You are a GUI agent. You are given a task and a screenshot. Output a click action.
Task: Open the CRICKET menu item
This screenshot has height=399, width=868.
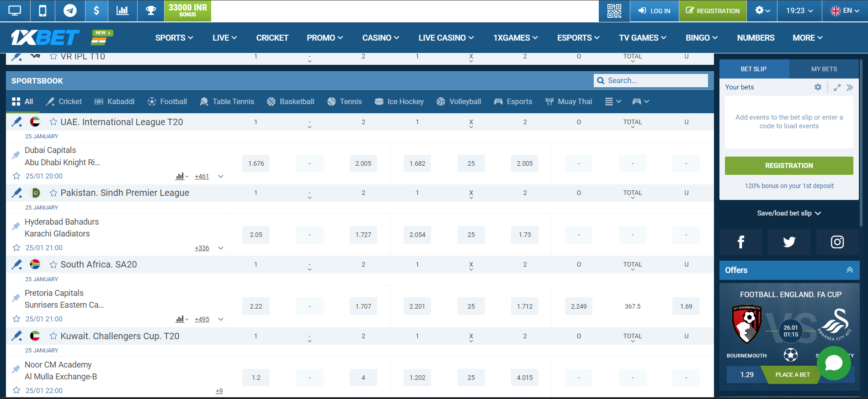point(272,38)
